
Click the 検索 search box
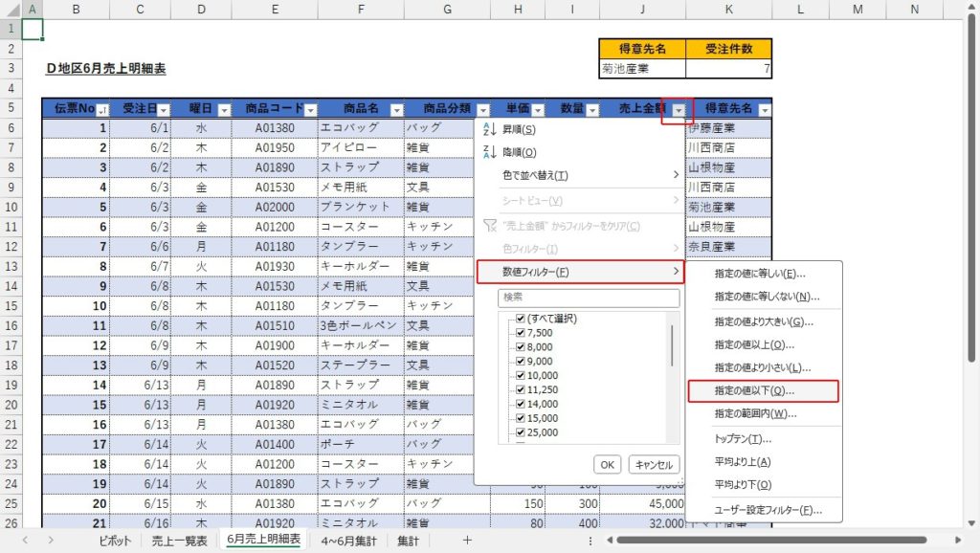588,298
